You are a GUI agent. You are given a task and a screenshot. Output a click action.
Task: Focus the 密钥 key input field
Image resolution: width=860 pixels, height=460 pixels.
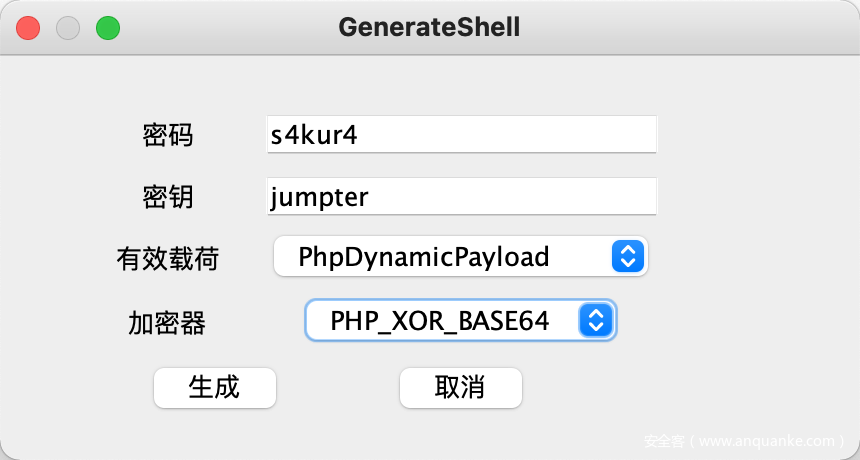coord(500,197)
